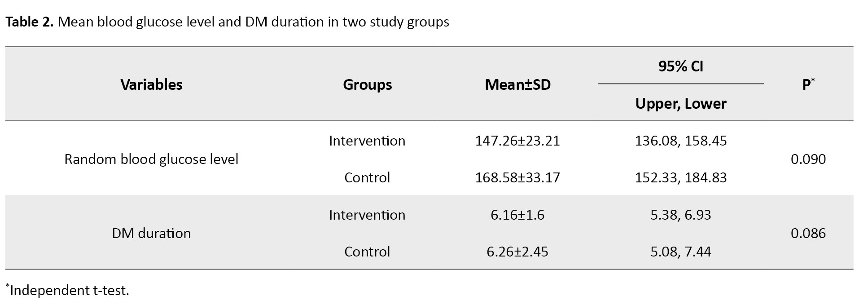The width and height of the screenshot is (868, 305).
Task: Click the 168.58±33.17 mean value
Action: [x=517, y=177]
